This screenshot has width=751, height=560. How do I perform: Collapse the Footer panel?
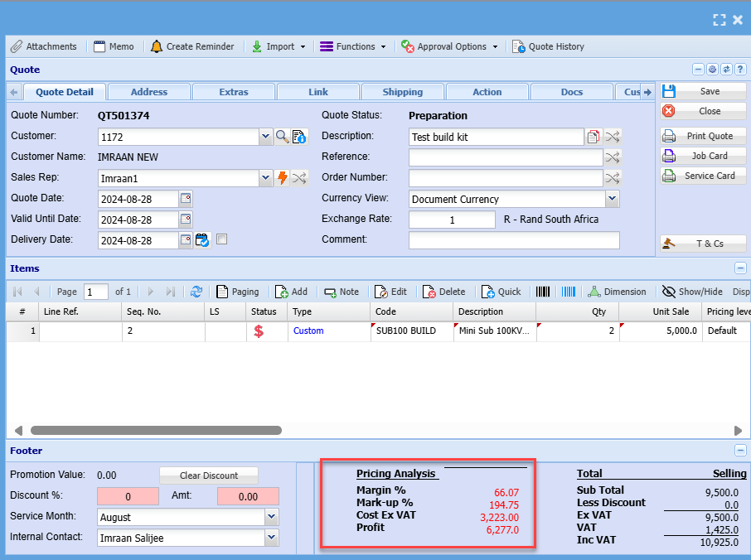[x=740, y=451]
